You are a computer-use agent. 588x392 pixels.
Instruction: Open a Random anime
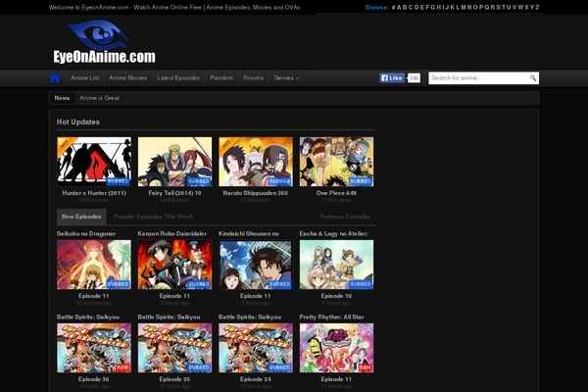tap(221, 78)
